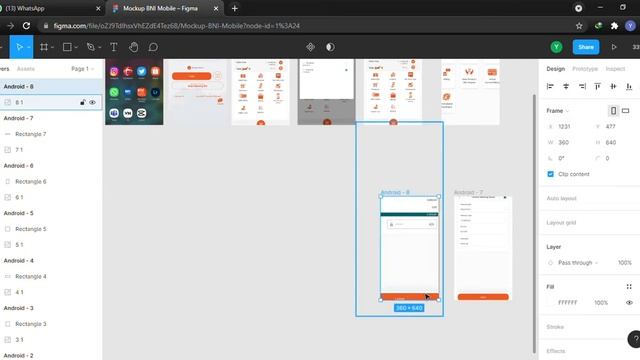Switch to the WhatsApp browser tab
Viewport: 640px width, 360px height.
click(x=51, y=8)
